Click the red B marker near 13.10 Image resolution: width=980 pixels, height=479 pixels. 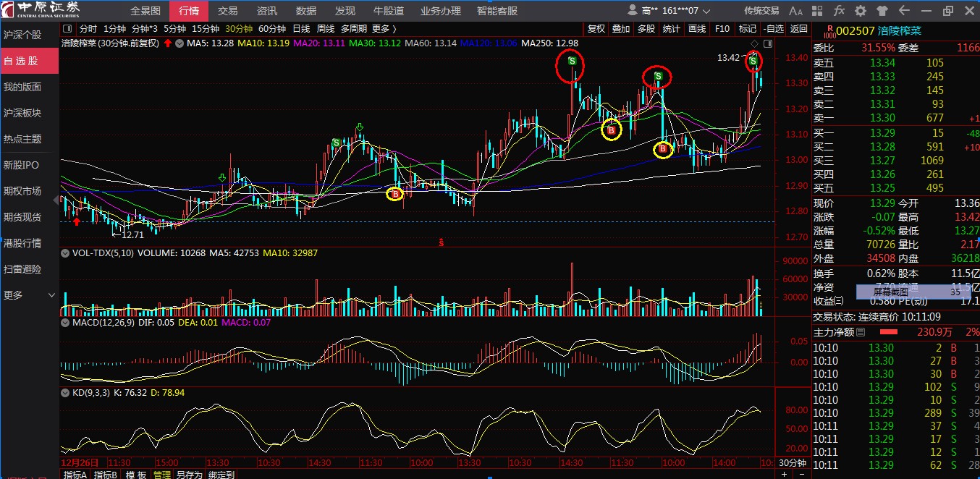(x=612, y=130)
